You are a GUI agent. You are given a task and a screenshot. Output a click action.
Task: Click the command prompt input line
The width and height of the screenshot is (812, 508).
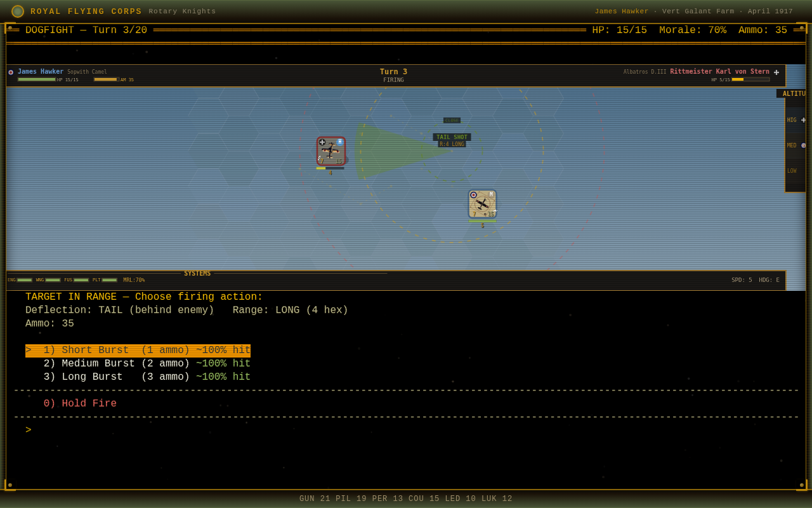(x=406, y=431)
